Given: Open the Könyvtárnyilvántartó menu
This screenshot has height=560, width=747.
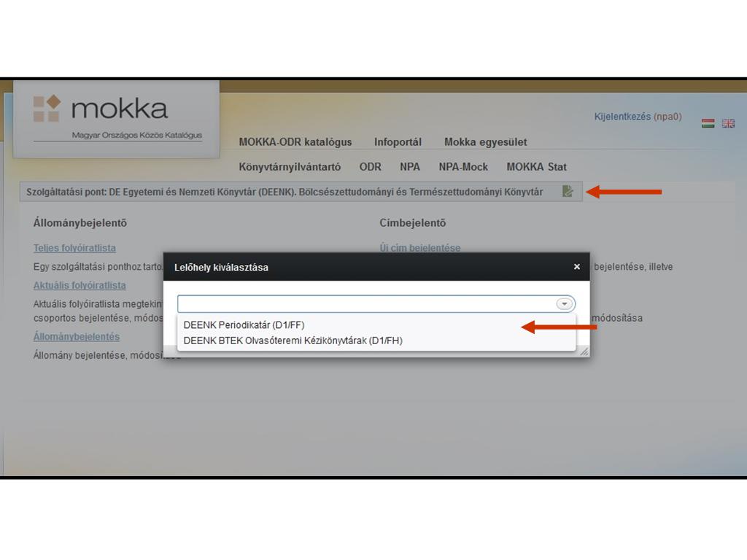Looking at the screenshot, I should pyautogui.click(x=290, y=167).
